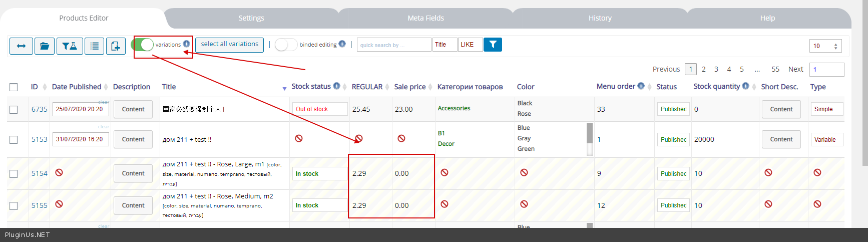Toggle the variations switch off
868x242 pixels.
pos(143,45)
